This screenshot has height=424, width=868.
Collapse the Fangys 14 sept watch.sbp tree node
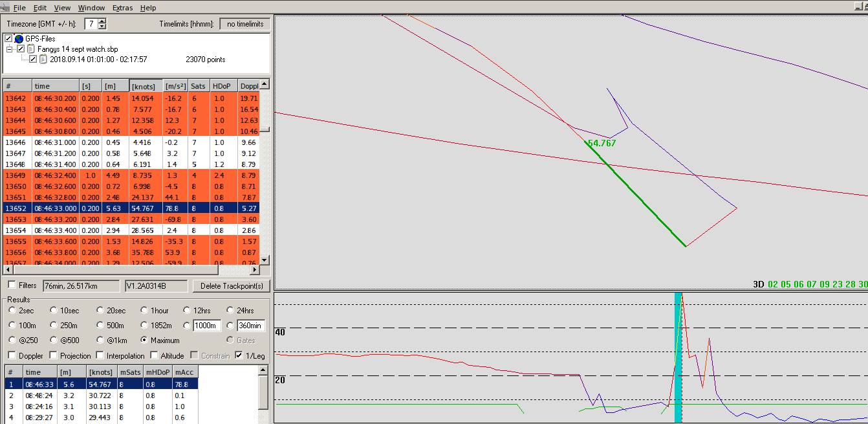(x=10, y=49)
